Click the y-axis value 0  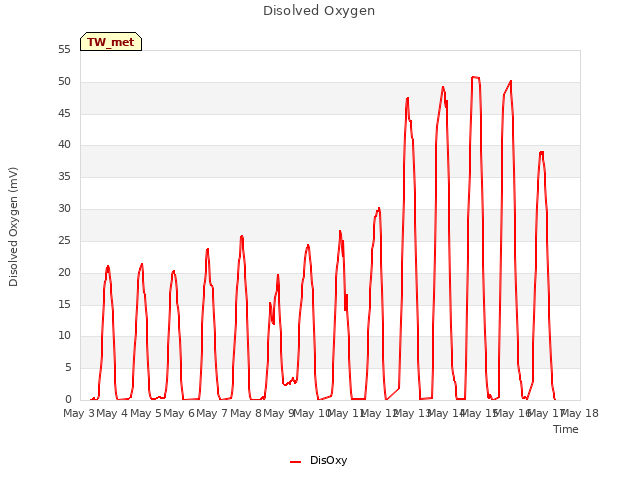click(x=68, y=399)
